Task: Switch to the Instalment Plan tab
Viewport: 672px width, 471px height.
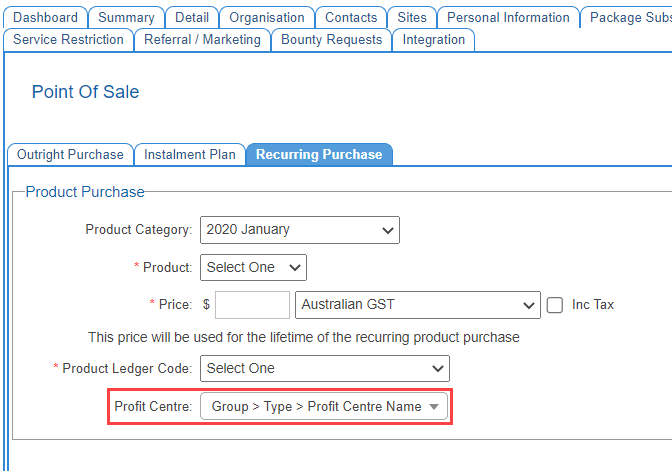Action: click(190, 155)
